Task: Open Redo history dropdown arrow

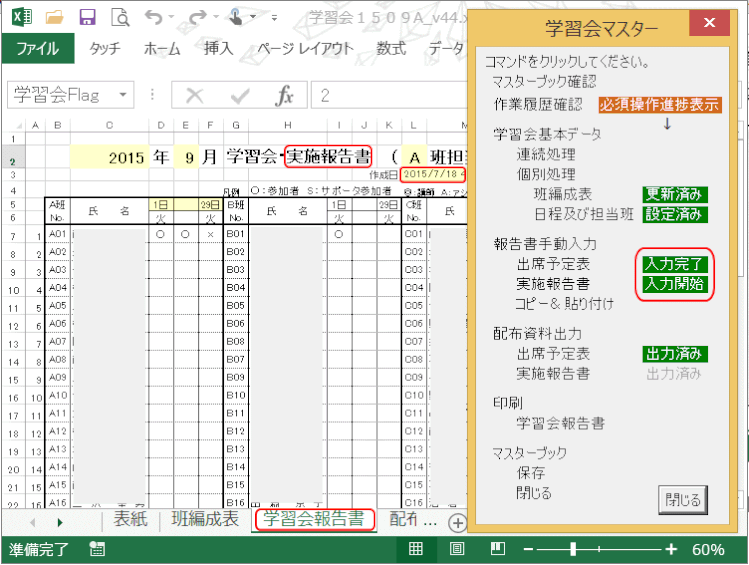Action: click(x=215, y=17)
